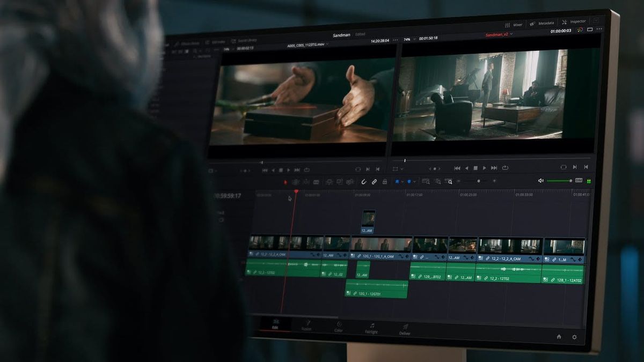644x362 pixels.
Task: Select the Trim Edit Mode tool
Action: click(295, 182)
